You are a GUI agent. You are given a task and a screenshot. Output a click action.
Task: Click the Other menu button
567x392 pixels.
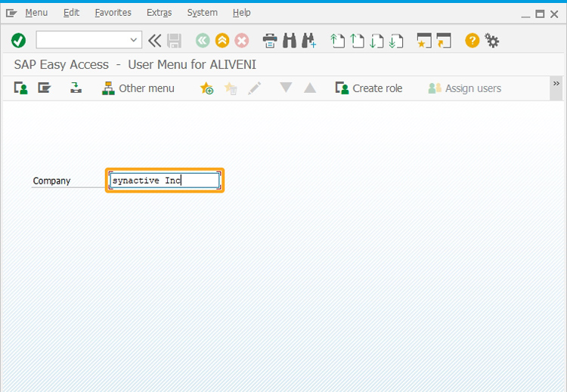[x=138, y=88]
